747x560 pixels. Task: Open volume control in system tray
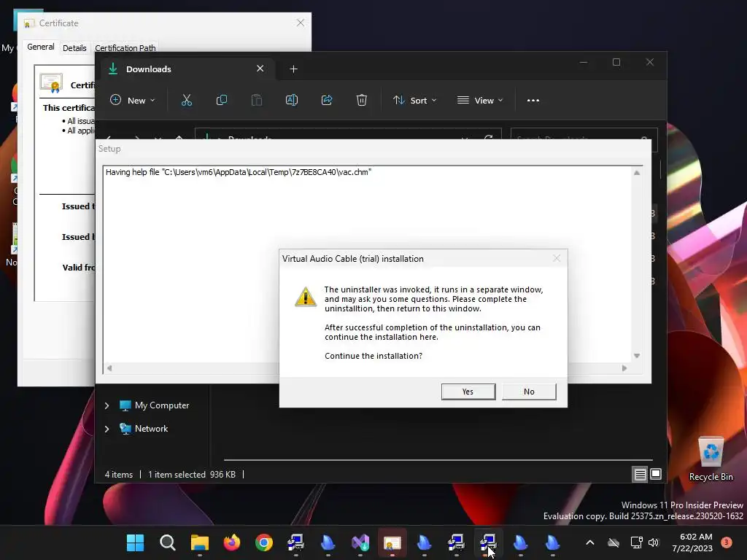pos(654,542)
